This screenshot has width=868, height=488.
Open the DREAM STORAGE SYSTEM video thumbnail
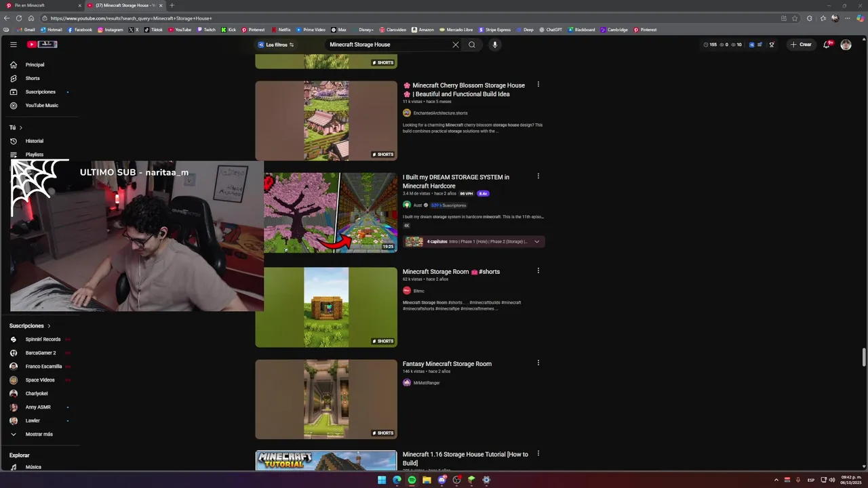click(331, 213)
